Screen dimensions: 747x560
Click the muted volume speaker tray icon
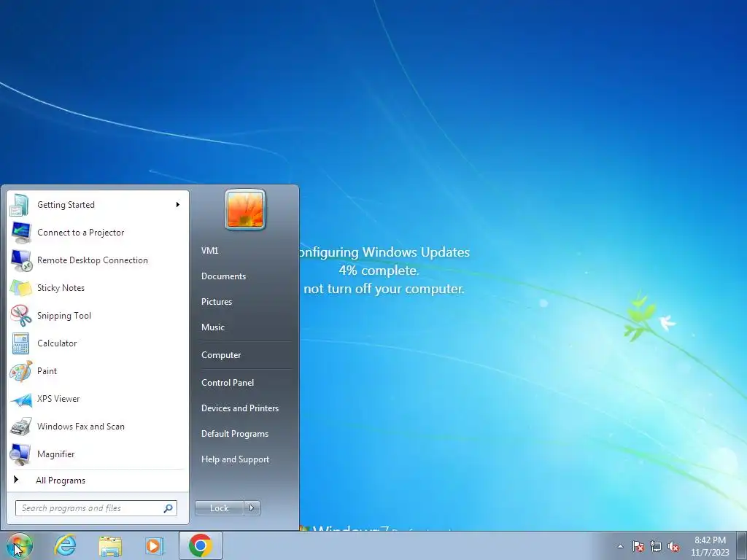tap(673, 547)
